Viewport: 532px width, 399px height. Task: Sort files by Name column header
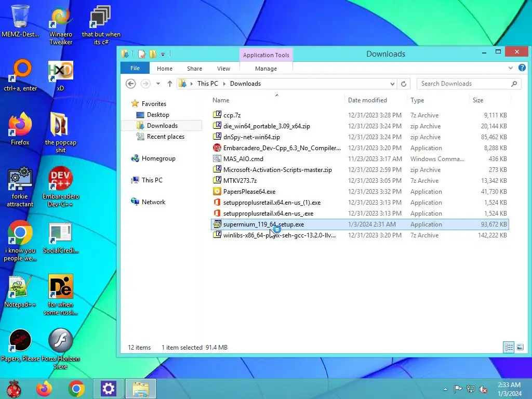click(x=277, y=100)
